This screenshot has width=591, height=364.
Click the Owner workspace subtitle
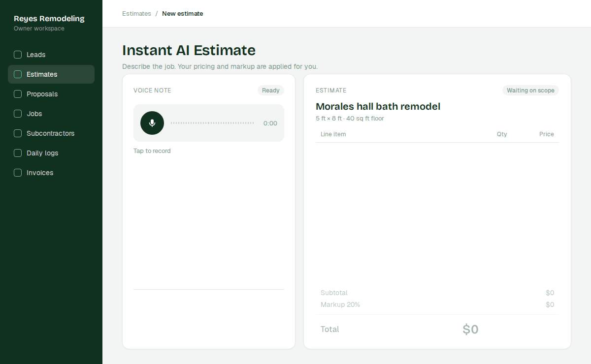pos(39,29)
